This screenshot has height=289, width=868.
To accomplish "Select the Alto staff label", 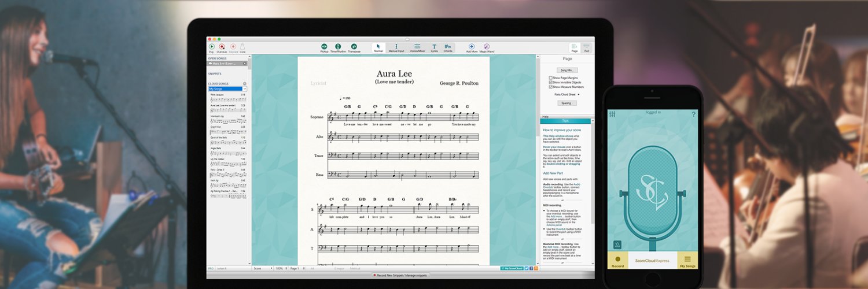I will tap(319, 137).
